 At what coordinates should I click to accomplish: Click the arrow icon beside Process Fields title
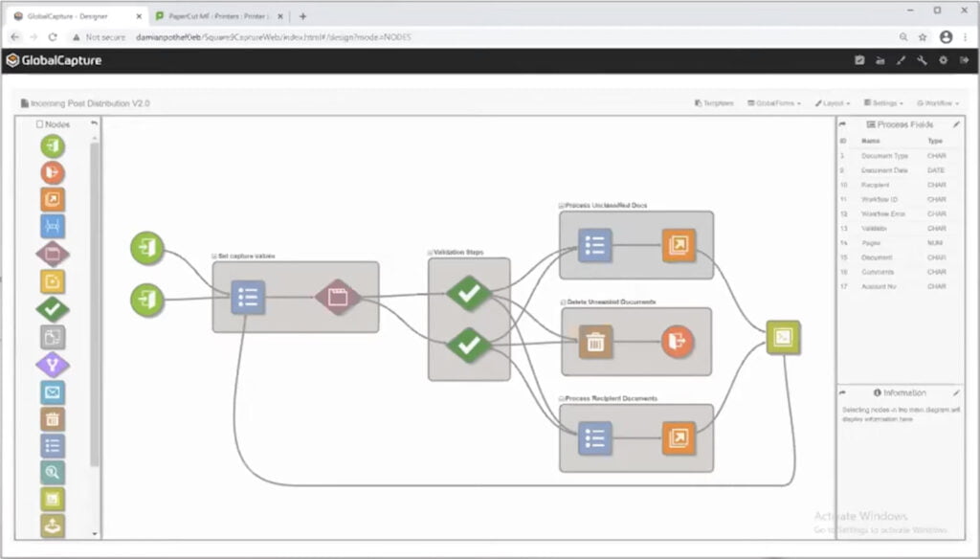(842, 124)
